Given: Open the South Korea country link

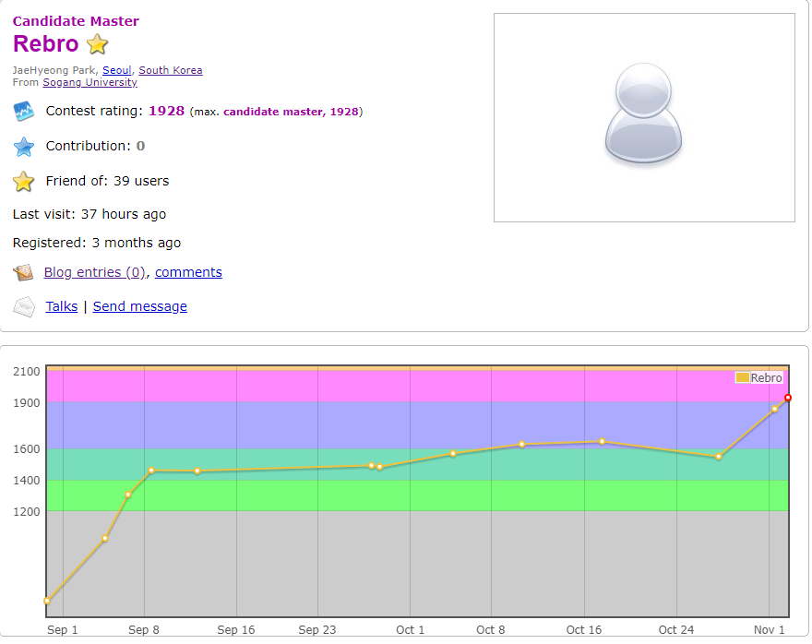Looking at the screenshot, I should 171,70.
